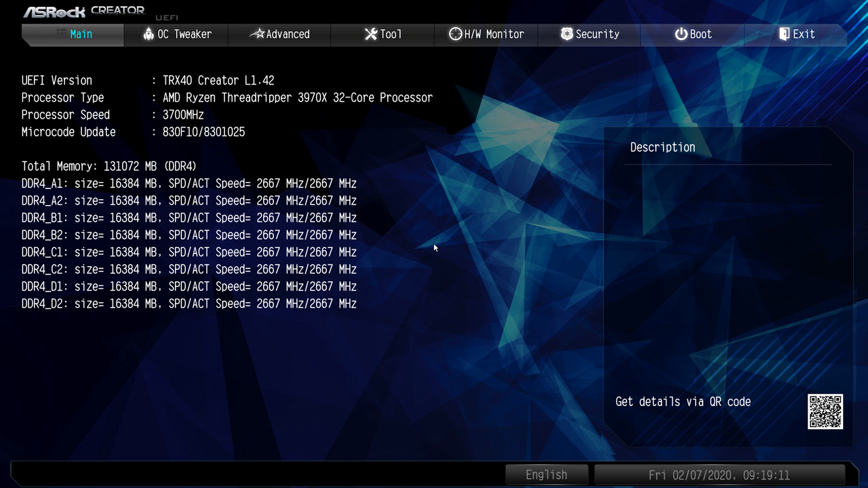Viewport: 868px width, 488px height.
Task: Select the Processor Type line
Action: click(x=226, y=98)
